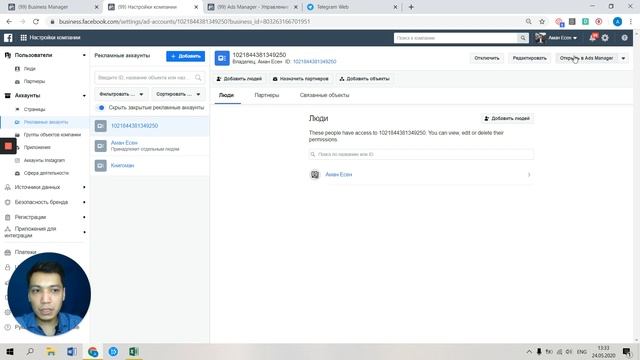The image size is (640, 360).
Task: Click the help question mark icon
Action: click(624, 38)
